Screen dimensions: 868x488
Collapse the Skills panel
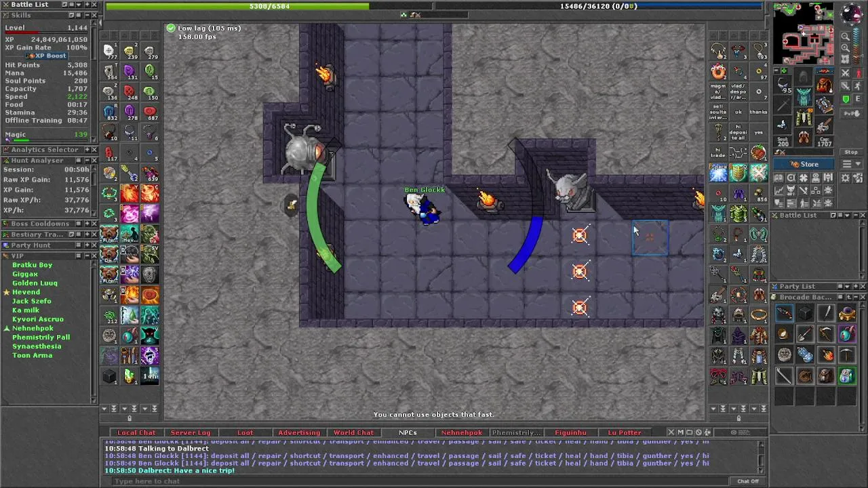pos(86,15)
